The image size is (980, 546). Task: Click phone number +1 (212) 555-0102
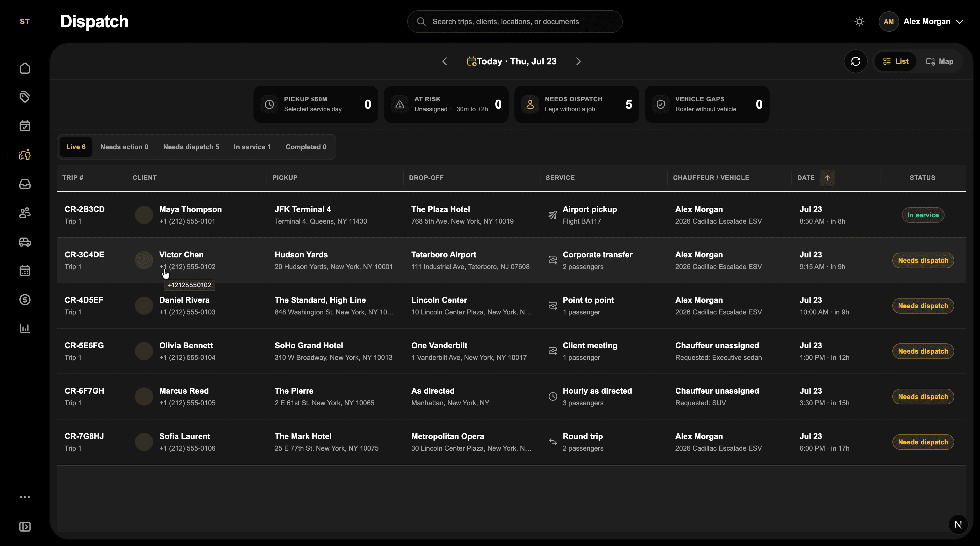coord(187,267)
